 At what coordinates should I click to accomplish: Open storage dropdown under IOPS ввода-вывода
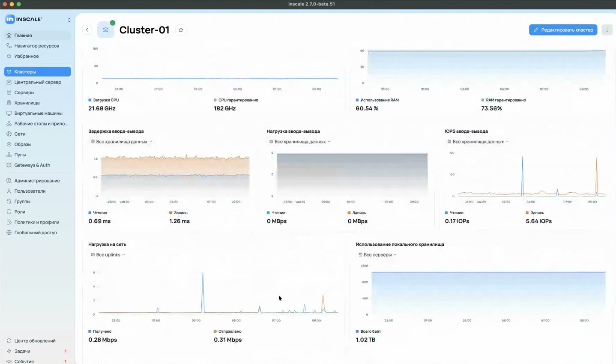point(478,142)
